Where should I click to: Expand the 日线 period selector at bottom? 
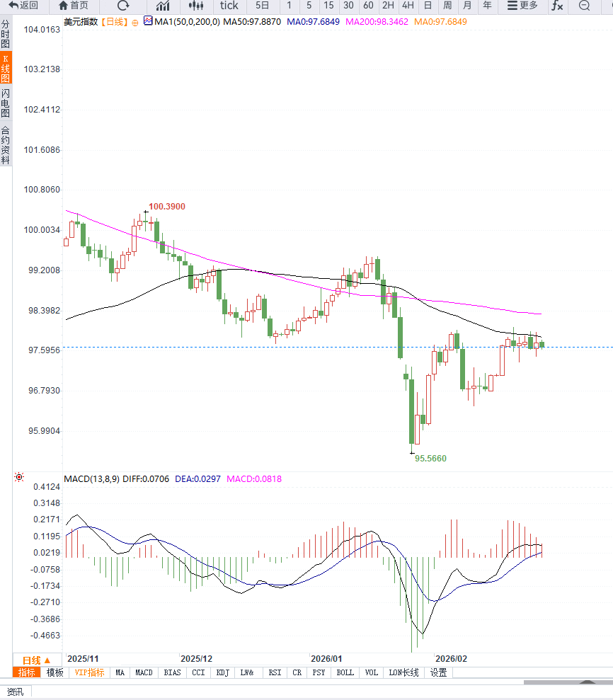[38, 660]
